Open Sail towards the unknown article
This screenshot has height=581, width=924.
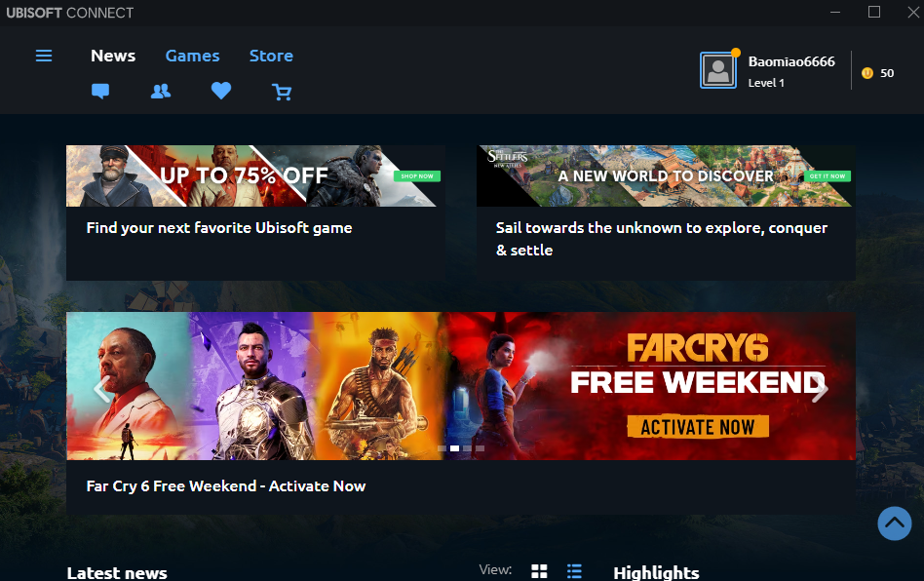(x=661, y=239)
